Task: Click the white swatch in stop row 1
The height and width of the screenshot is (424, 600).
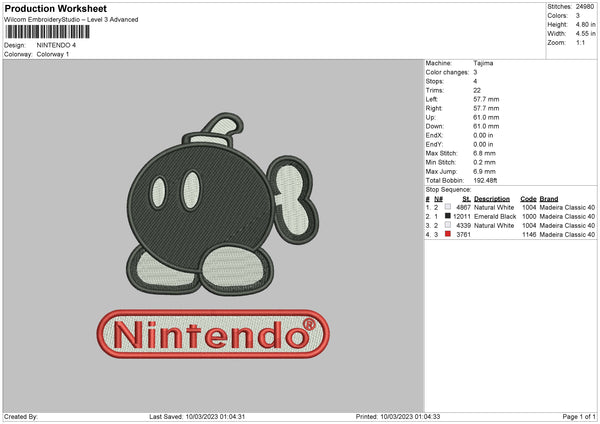Action: (x=448, y=207)
